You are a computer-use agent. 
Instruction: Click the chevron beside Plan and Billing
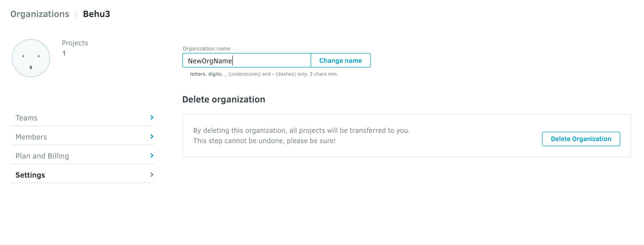point(152,156)
